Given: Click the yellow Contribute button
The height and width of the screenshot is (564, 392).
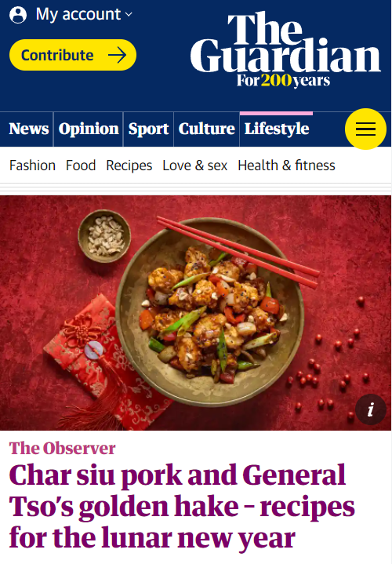Looking at the screenshot, I should point(73,55).
